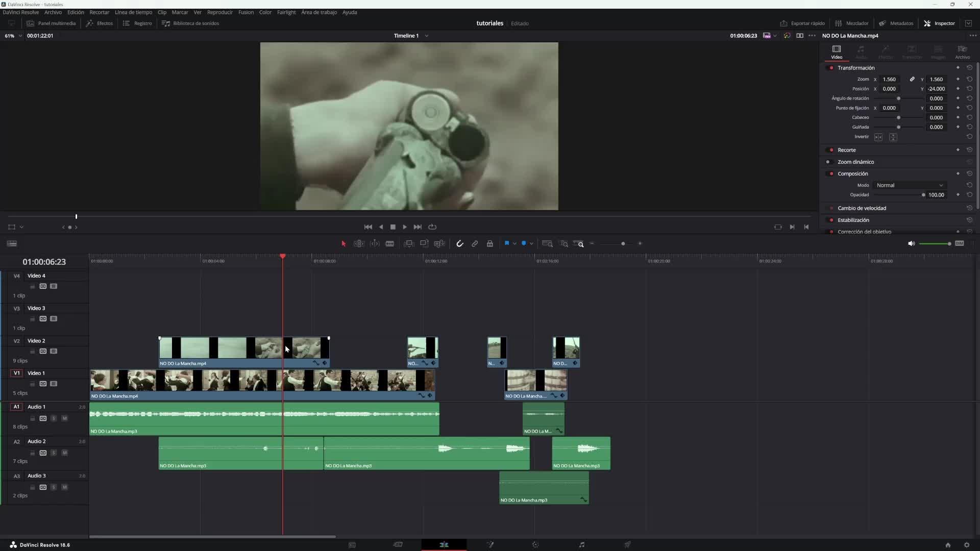This screenshot has width=980, height=551.
Task: Click the loop playback button
Action: [432, 227]
